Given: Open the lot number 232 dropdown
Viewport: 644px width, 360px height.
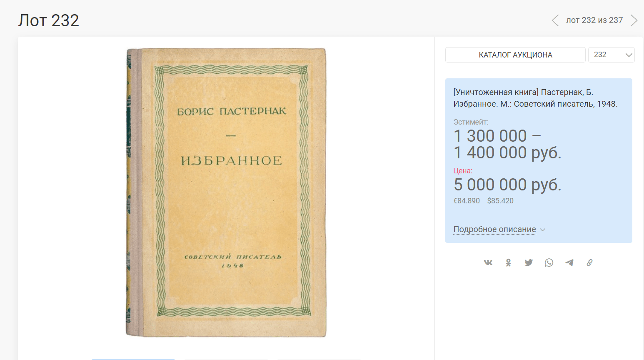Looking at the screenshot, I should click(611, 55).
